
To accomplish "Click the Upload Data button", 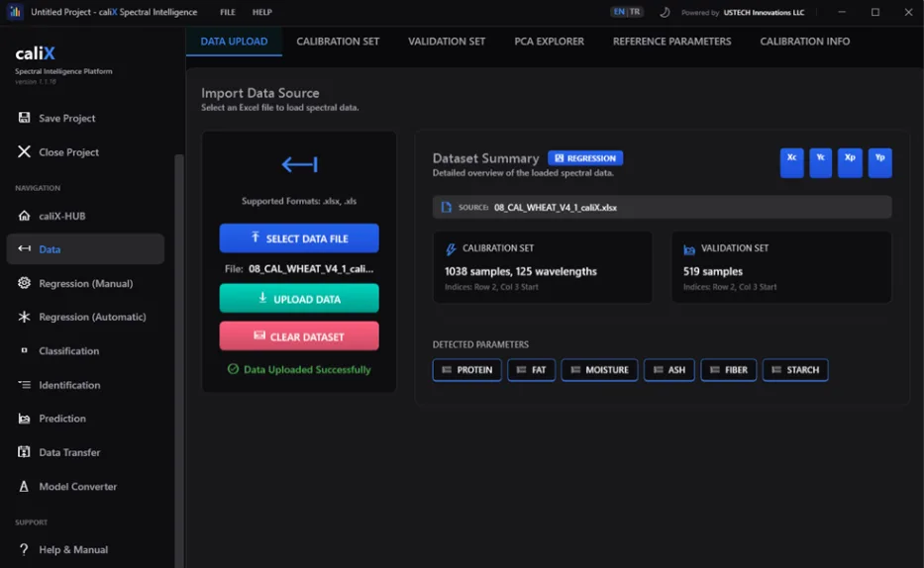I will pos(299,299).
